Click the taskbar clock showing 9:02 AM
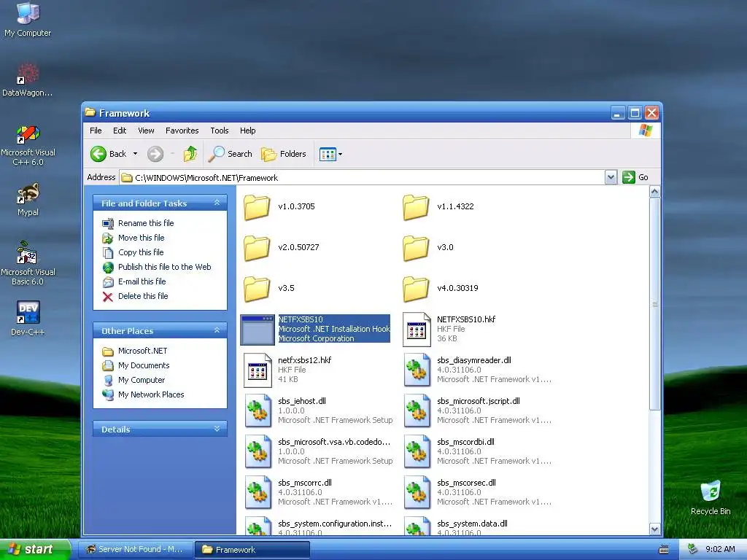Viewport: 747px width, 560px height. [x=720, y=549]
